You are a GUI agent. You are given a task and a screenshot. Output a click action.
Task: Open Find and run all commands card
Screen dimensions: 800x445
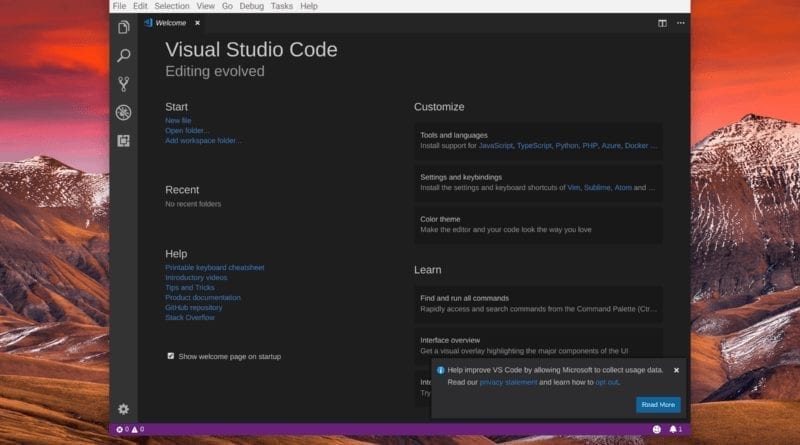click(538, 304)
